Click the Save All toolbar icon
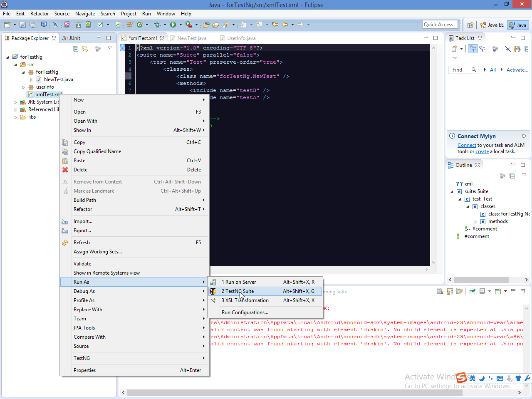The width and height of the screenshot is (532, 399). pos(32,25)
